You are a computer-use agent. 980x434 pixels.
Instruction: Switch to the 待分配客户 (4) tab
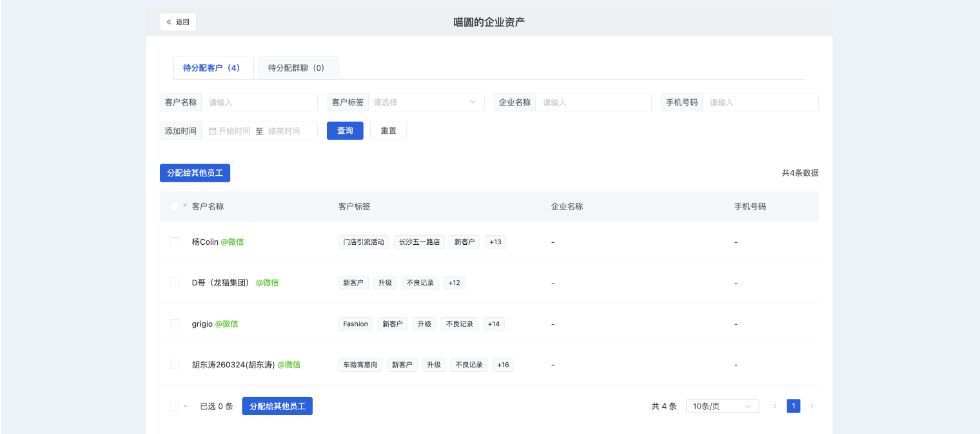[x=213, y=68]
